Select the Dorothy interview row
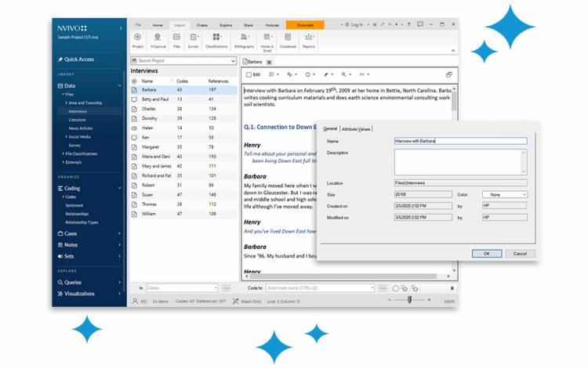This screenshot has height=368, width=588. 183,118
